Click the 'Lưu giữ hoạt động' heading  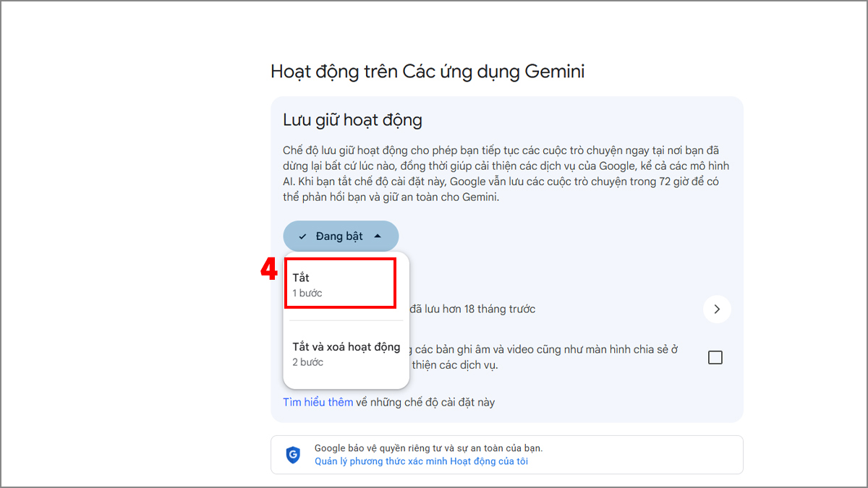coord(352,120)
